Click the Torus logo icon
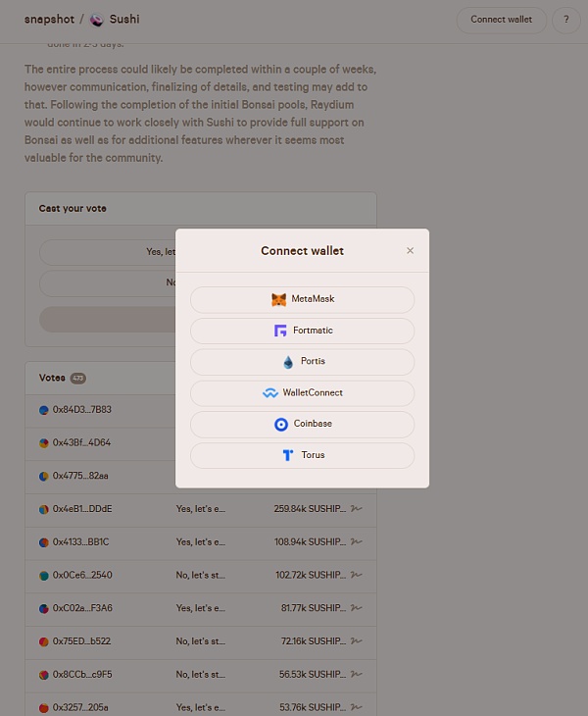Screen dimensions: 588x716 click(287, 456)
